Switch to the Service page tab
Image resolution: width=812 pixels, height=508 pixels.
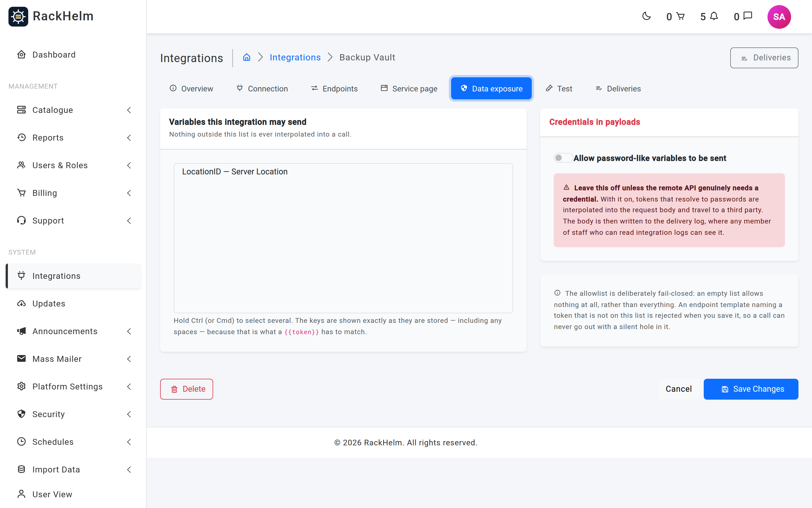(x=409, y=89)
